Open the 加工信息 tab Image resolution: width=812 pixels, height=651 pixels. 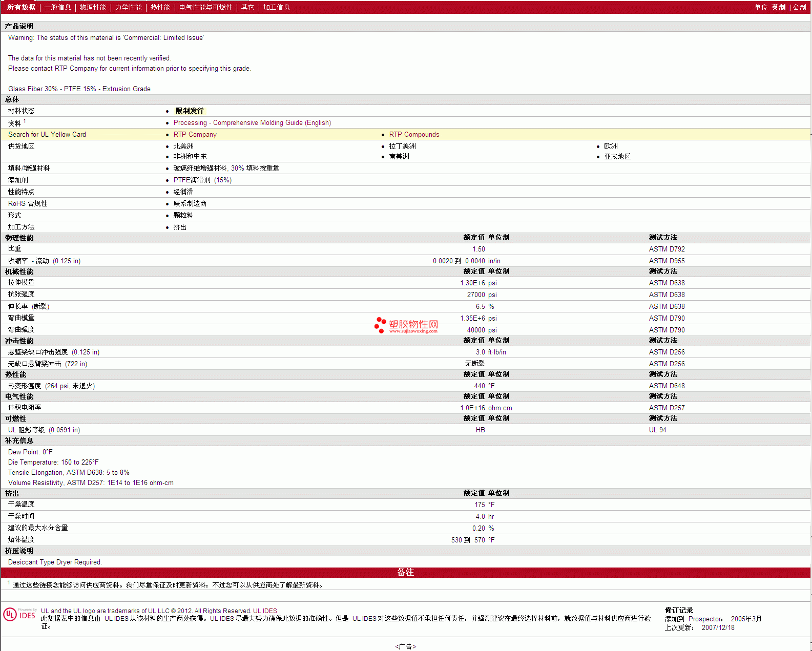tap(277, 7)
